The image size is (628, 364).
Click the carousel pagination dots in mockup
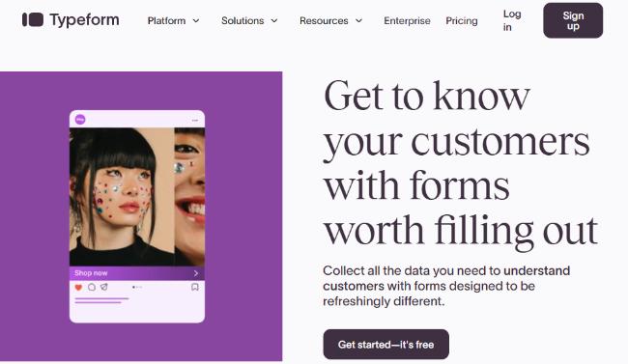[x=137, y=287]
